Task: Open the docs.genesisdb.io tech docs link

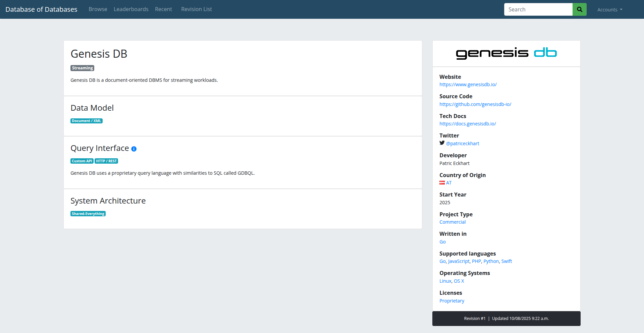Action: click(x=468, y=124)
